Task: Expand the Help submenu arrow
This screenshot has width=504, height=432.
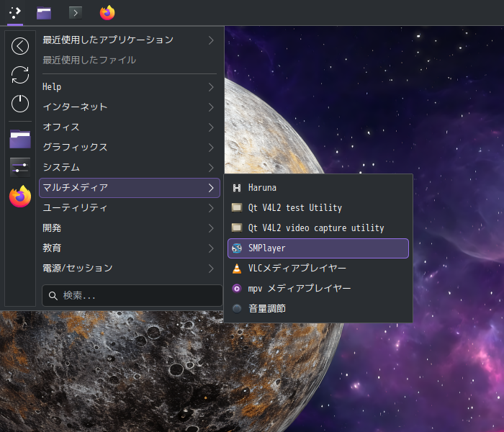Action: click(211, 87)
